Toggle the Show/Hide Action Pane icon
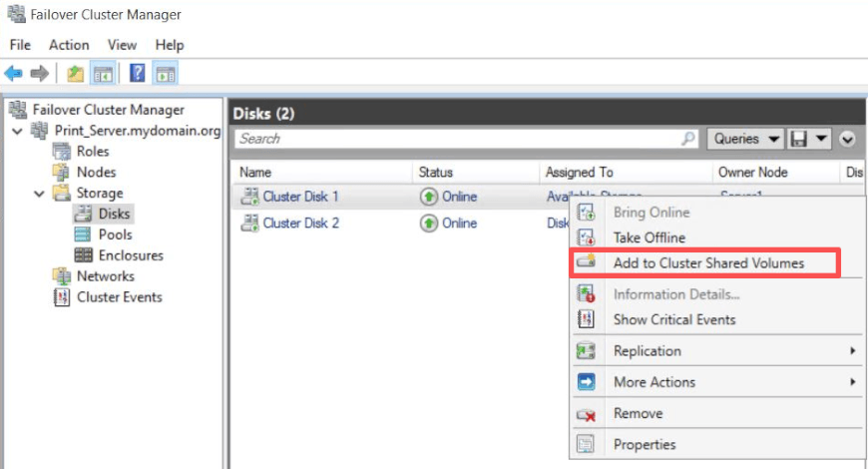 [166, 73]
